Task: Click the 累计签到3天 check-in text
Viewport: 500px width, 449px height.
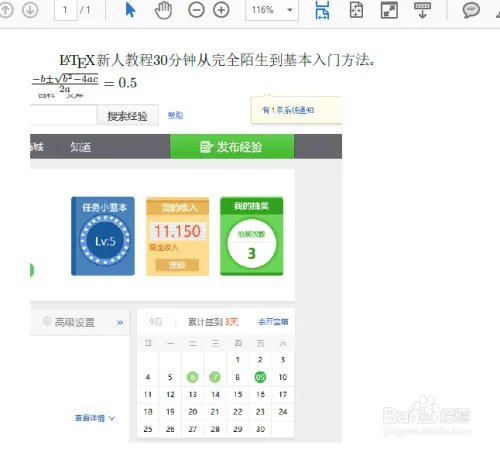Action: pos(213,322)
